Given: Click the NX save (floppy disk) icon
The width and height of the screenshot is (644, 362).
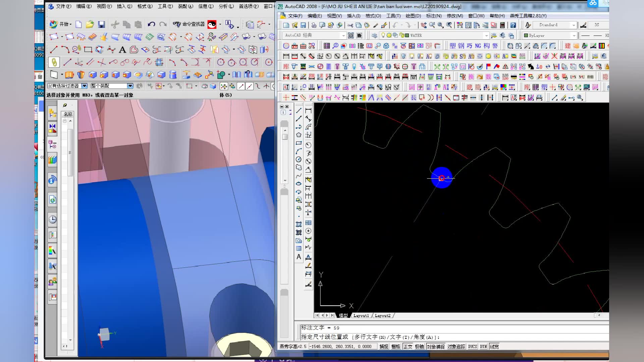Looking at the screenshot, I should [x=101, y=24].
